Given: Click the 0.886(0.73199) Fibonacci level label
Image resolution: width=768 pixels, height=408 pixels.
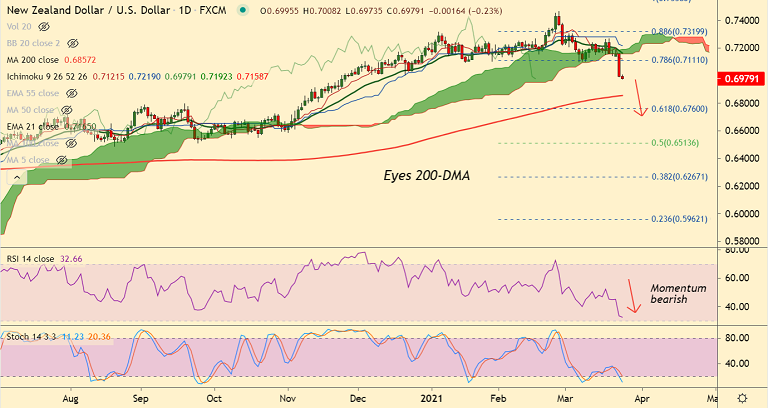Looking at the screenshot, I should [679, 31].
